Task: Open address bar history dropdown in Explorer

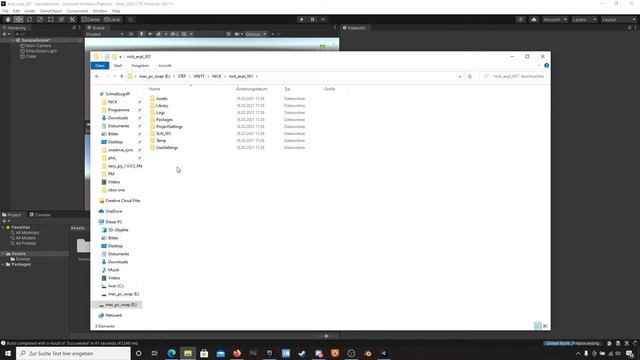Action: click(460, 76)
